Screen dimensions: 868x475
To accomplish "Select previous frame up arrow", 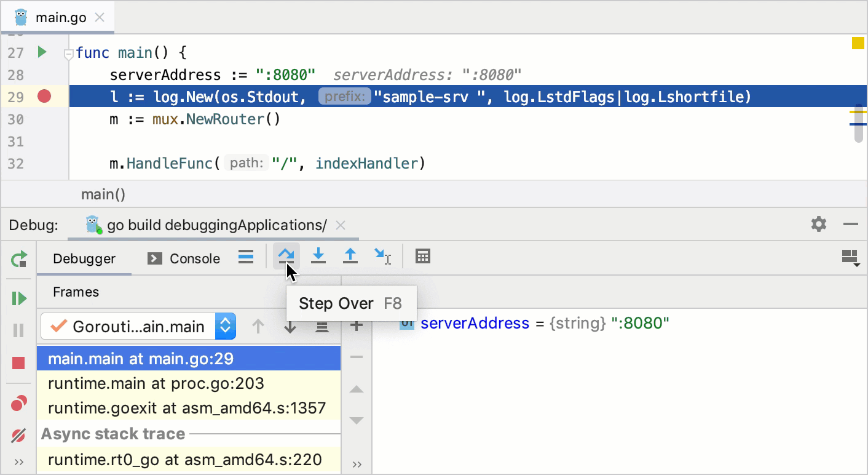I will tap(259, 327).
